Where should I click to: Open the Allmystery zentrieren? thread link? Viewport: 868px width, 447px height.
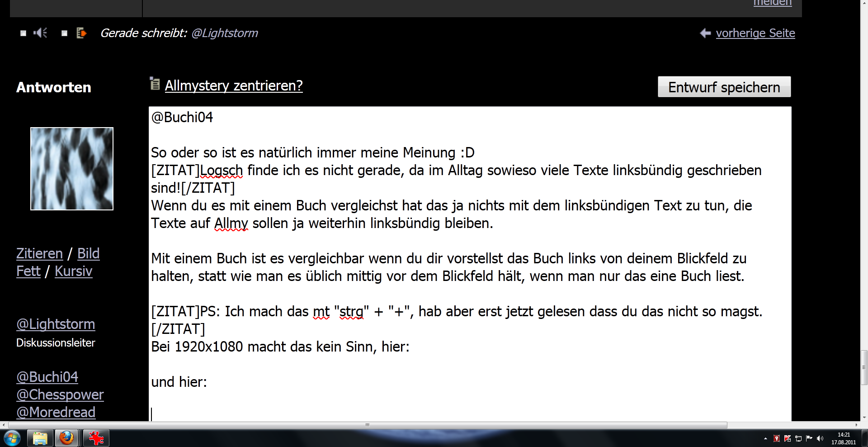coord(234,86)
